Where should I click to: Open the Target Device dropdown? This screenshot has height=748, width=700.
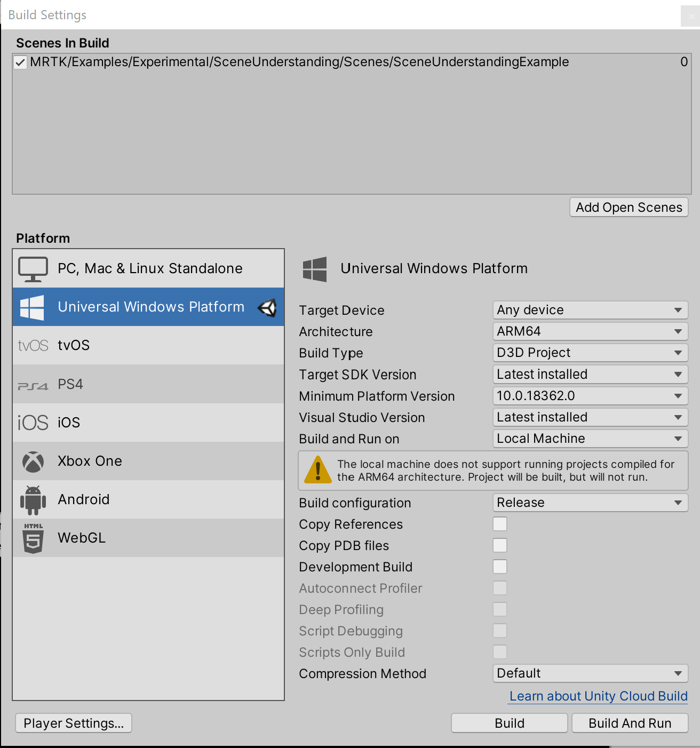coord(590,310)
